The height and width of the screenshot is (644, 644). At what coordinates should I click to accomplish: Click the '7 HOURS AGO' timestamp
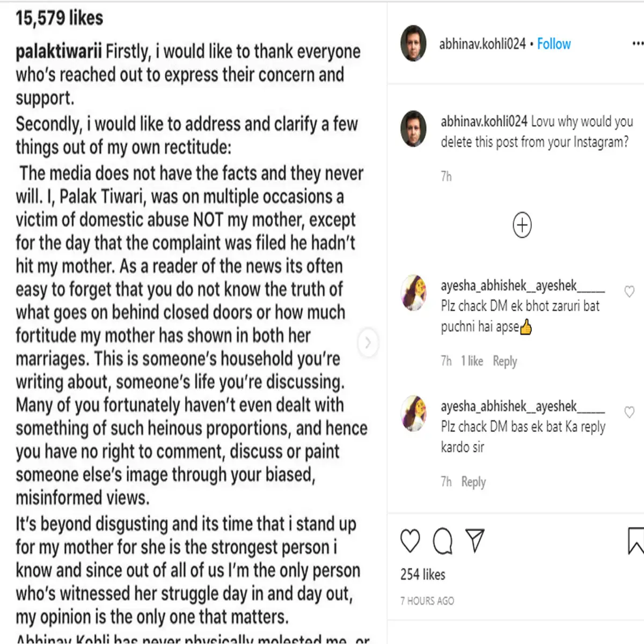[x=427, y=601]
